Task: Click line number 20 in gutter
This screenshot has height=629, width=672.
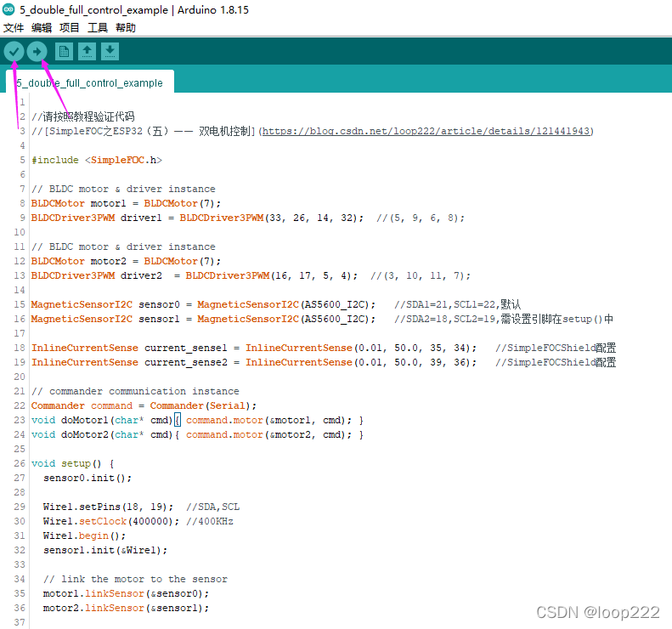Action: (x=20, y=377)
